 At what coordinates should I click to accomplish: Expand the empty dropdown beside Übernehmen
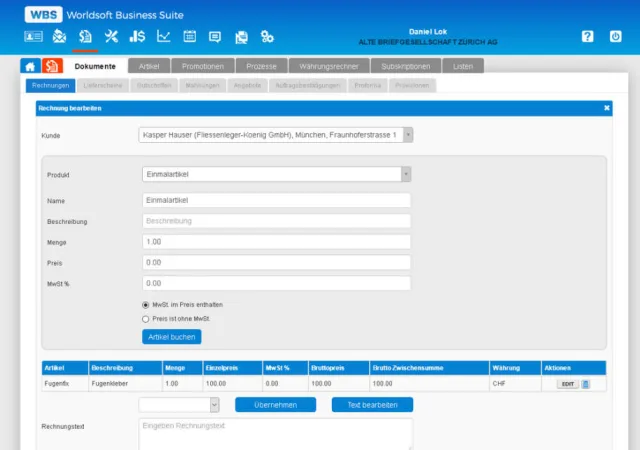click(x=214, y=405)
